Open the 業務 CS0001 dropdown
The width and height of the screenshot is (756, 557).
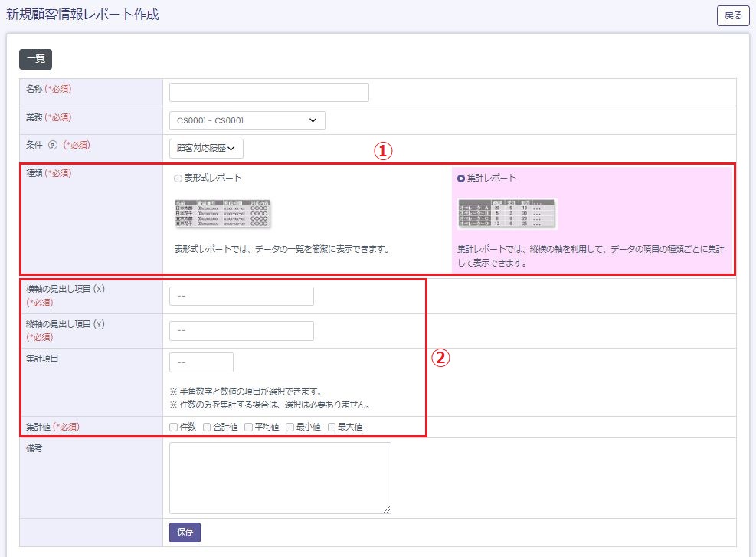click(x=247, y=120)
